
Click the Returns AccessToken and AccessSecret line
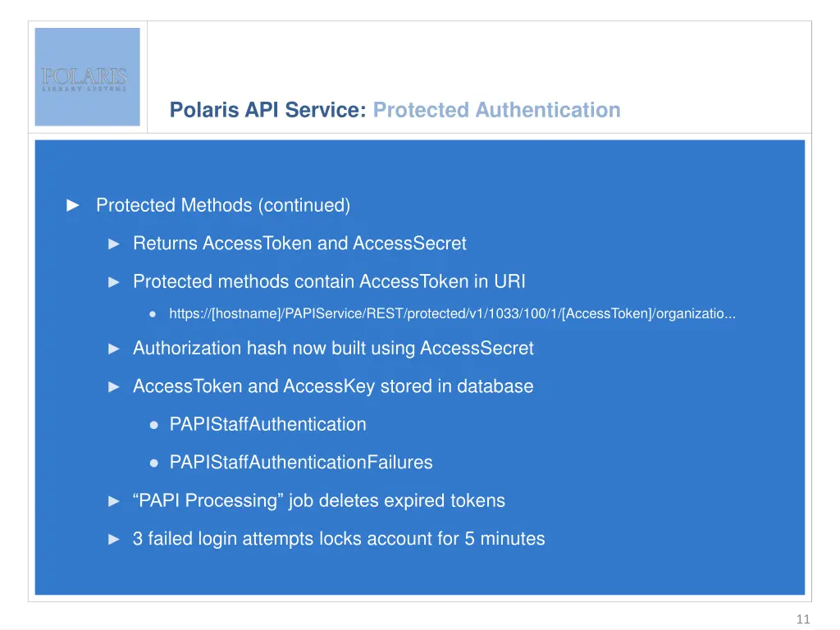[299, 244]
